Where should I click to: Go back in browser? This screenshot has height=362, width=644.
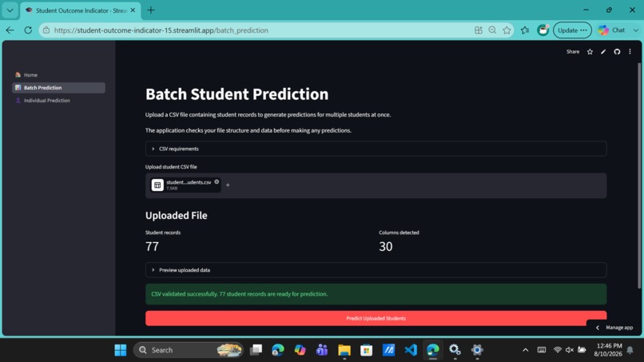click(10, 30)
